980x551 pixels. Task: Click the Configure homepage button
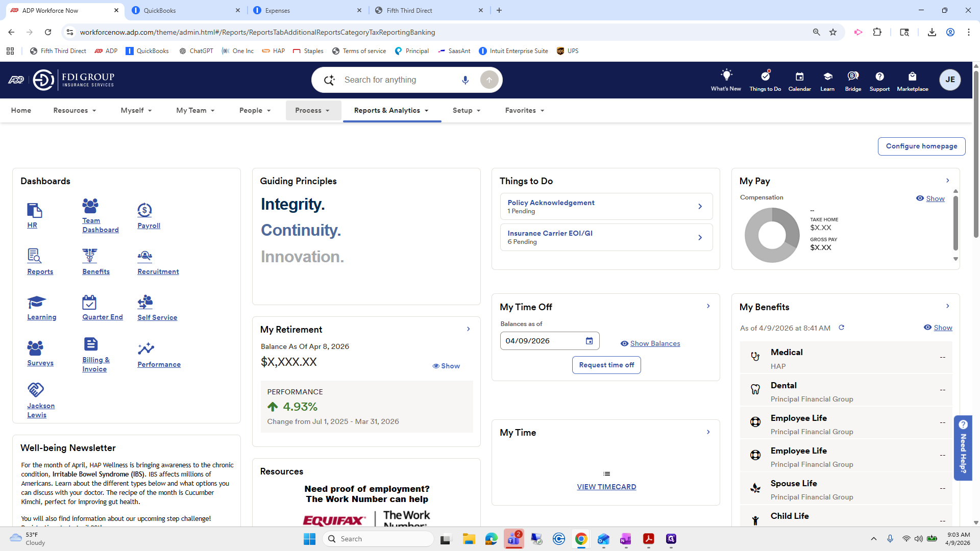tap(921, 146)
